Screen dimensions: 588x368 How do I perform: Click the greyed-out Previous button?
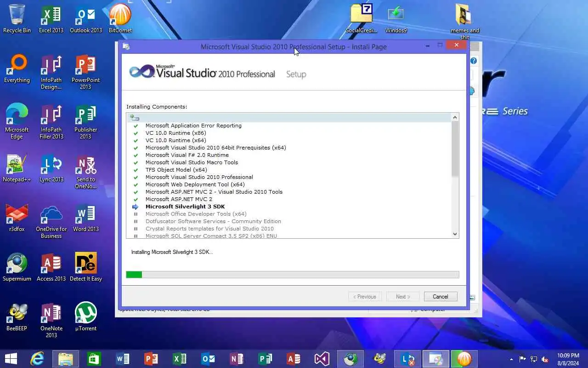(x=365, y=297)
